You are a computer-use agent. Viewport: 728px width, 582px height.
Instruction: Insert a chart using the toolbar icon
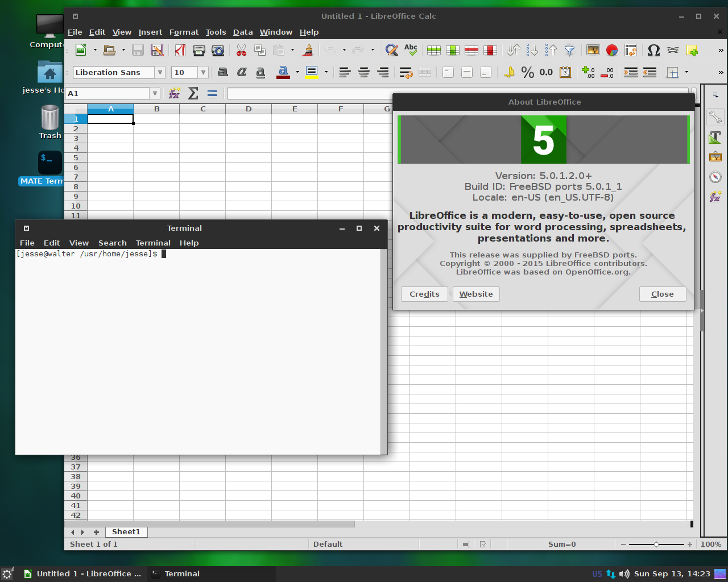(612, 51)
